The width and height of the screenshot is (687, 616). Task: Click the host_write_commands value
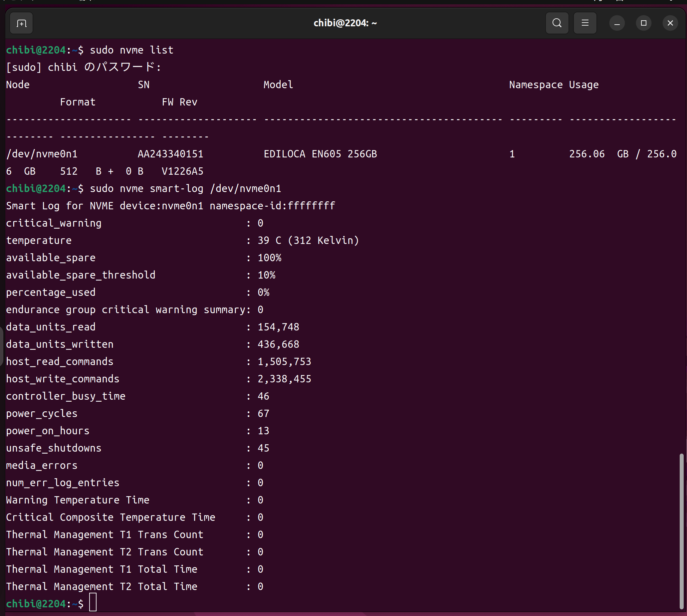284,379
